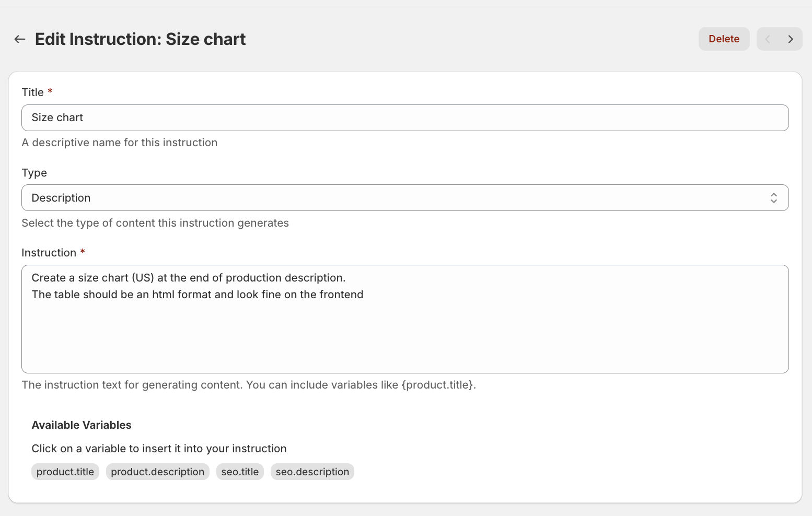The width and height of the screenshot is (812, 516).
Task: Click the 'Select the type of content' hint
Action: click(x=155, y=223)
